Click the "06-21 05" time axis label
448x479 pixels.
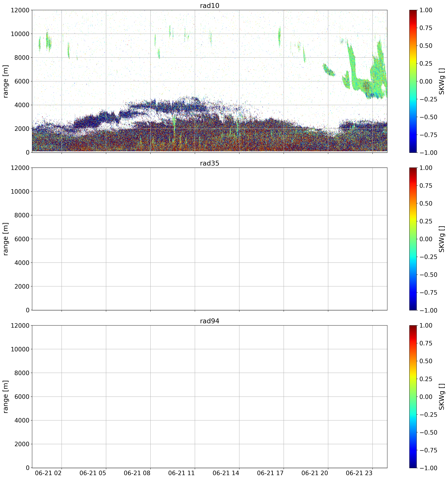tap(93, 473)
